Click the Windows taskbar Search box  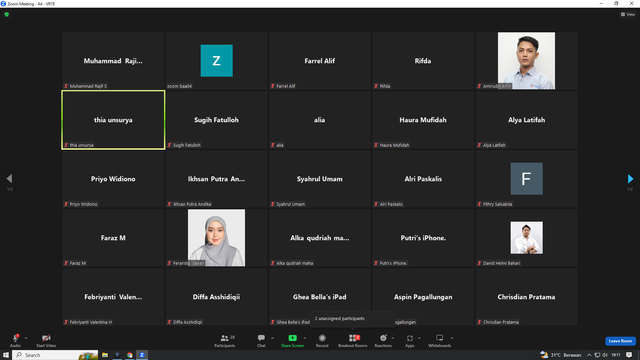point(55,355)
